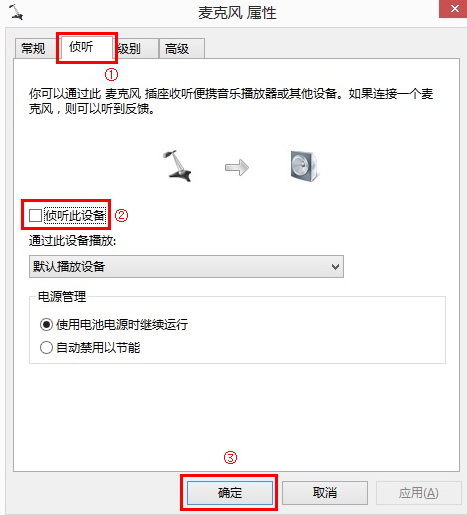The height and width of the screenshot is (515, 467).
Task: Click the dropdown arrow of playback device list
Action: (x=335, y=267)
